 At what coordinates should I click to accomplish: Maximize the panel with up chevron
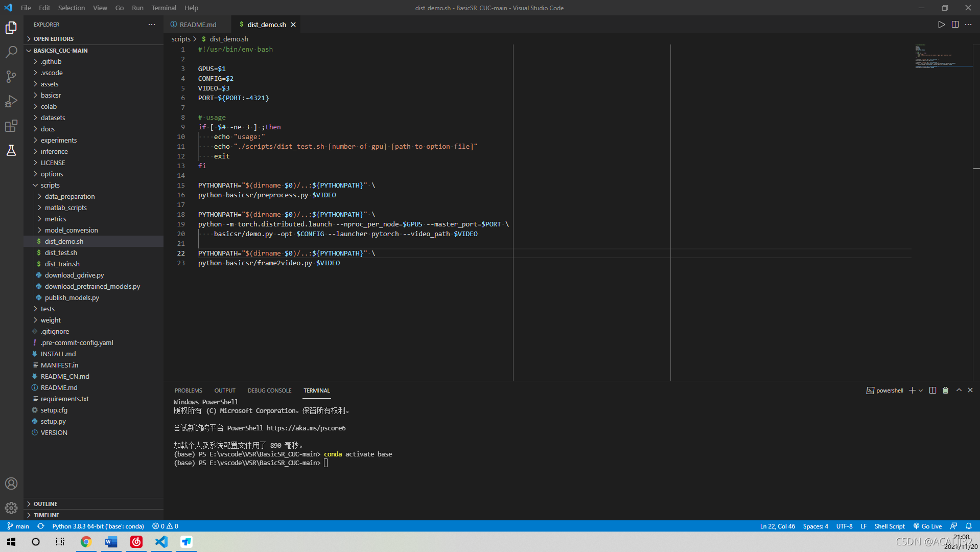point(959,390)
